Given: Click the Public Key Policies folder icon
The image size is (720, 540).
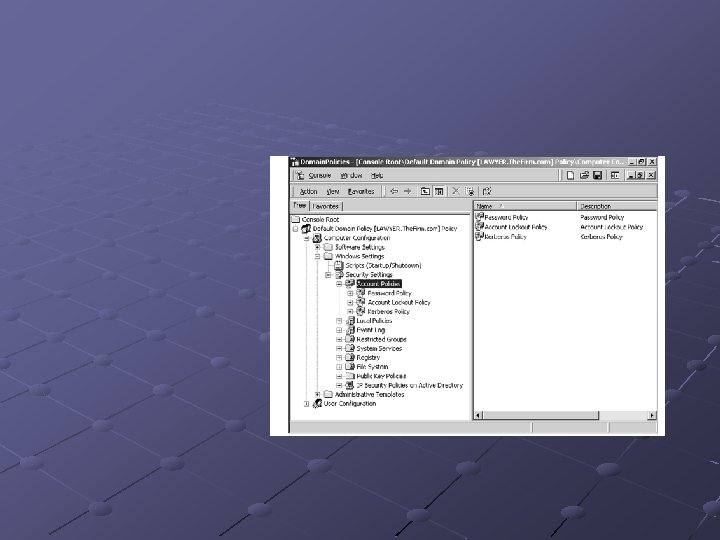Looking at the screenshot, I should coord(350,376).
